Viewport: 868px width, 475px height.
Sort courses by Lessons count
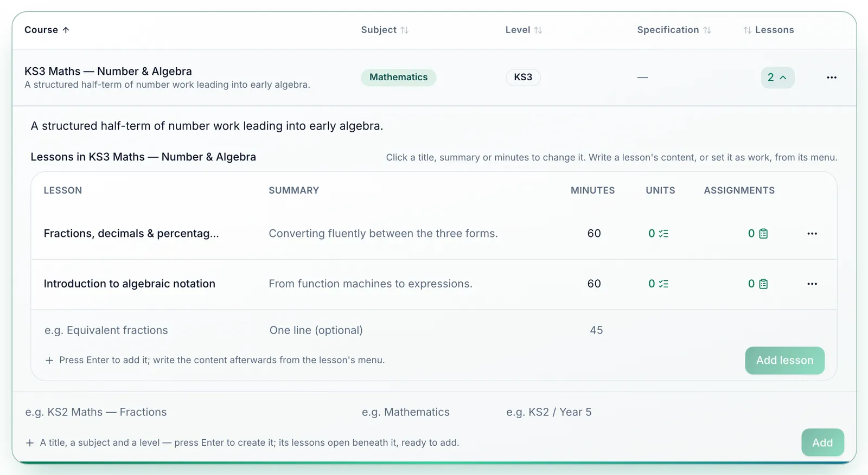(x=769, y=30)
